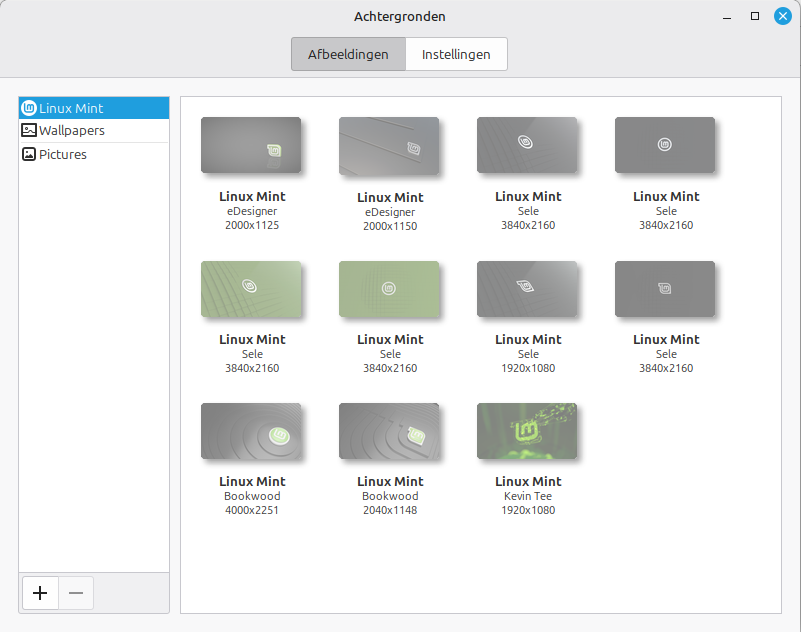Screen dimensions: 801x632
Task: Click the '2000x1150' resolution text
Action: coord(390,226)
